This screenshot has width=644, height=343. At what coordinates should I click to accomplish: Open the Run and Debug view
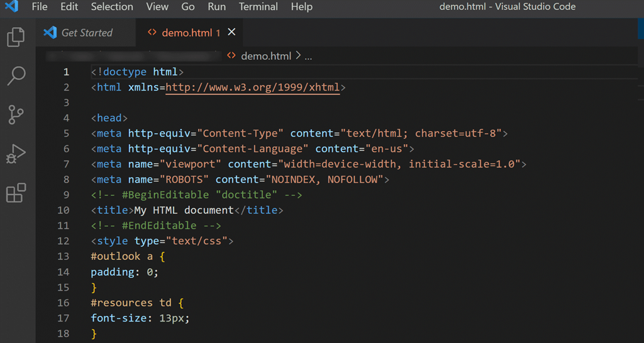coord(16,154)
